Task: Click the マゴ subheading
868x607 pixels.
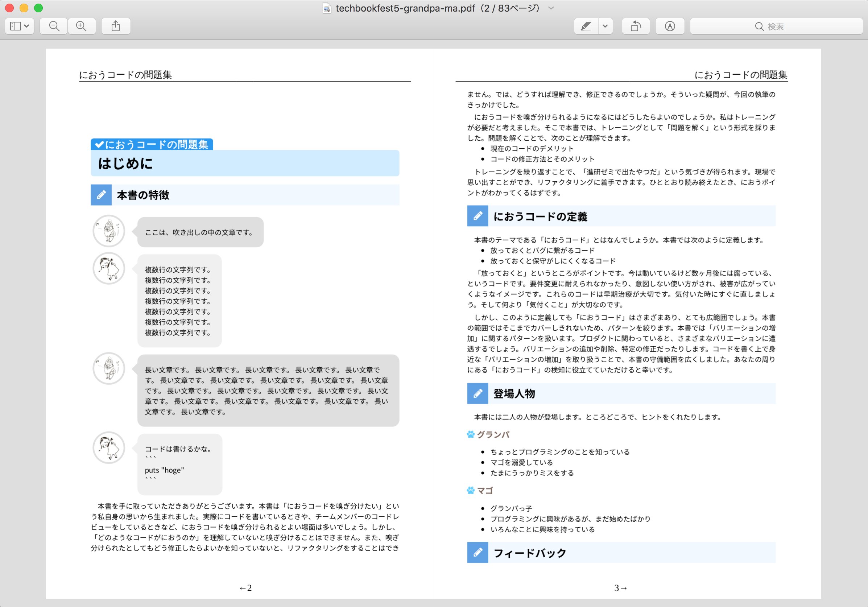Action: [485, 491]
